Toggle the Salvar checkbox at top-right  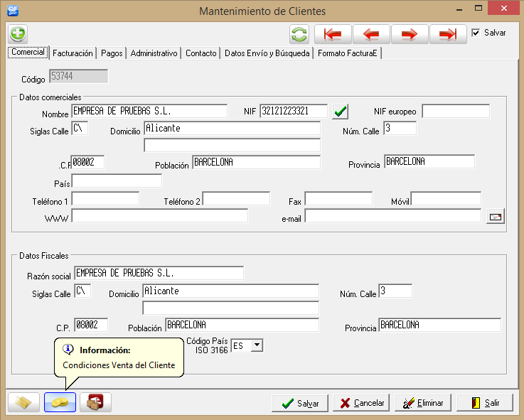point(476,33)
